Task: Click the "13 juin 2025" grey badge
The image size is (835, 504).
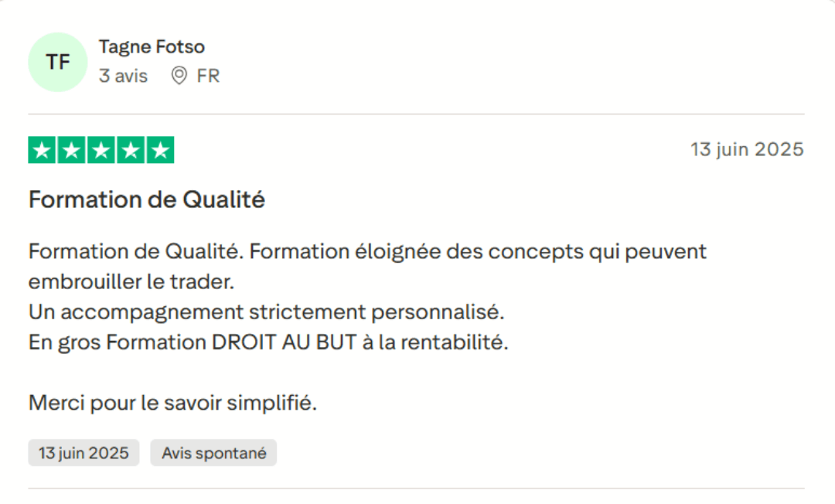Action: coord(83,453)
